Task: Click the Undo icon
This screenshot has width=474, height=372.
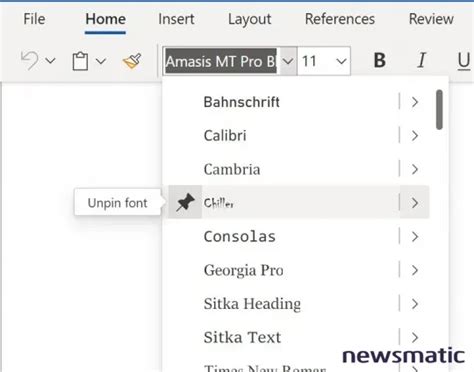Action: coord(30,61)
